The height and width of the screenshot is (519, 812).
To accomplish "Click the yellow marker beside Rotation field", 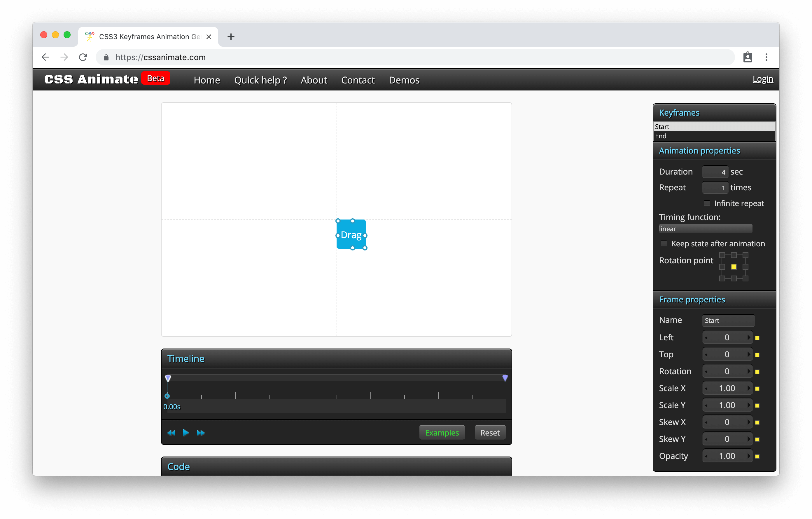I will point(757,372).
